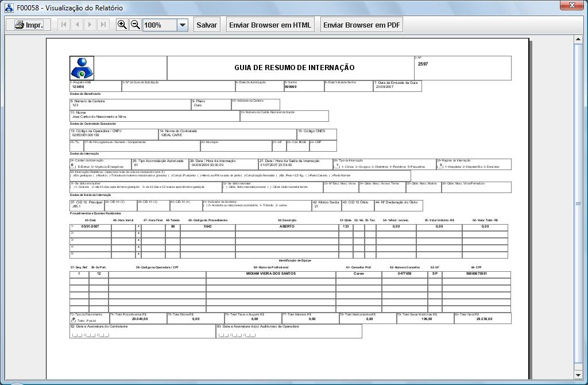This screenshot has width=588, height=385.
Task: Click the council value Coren
Action: pyautogui.click(x=358, y=274)
